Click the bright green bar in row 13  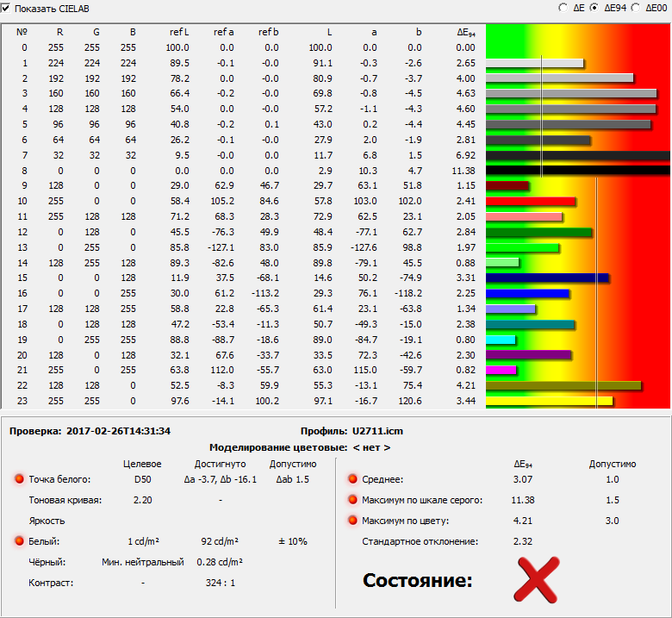(x=522, y=247)
